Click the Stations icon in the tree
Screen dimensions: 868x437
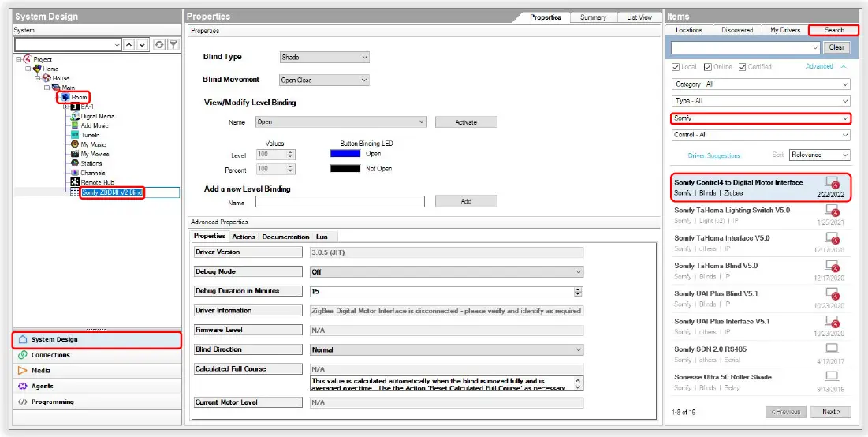coord(75,163)
